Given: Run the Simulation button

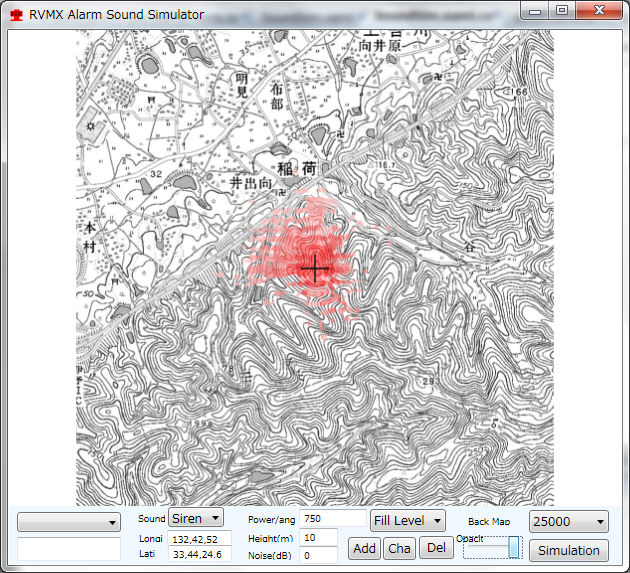Looking at the screenshot, I should (569, 550).
